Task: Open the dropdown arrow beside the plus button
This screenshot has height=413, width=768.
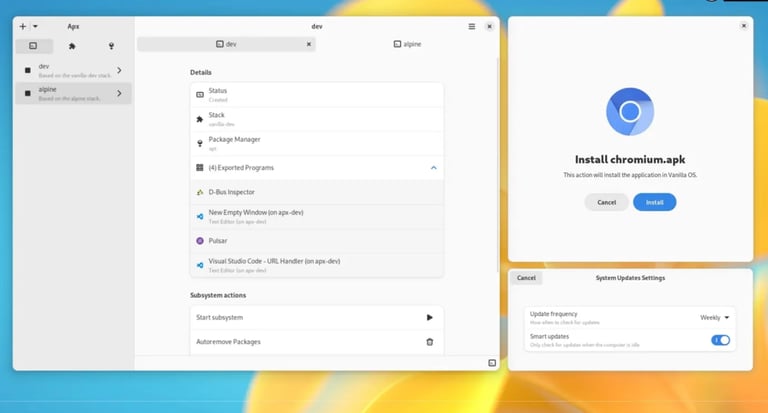Action: pos(35,26)
